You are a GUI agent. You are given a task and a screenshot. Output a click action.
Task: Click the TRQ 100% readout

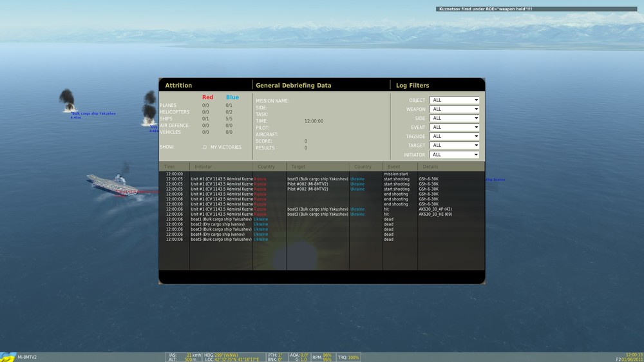point(348,357)
